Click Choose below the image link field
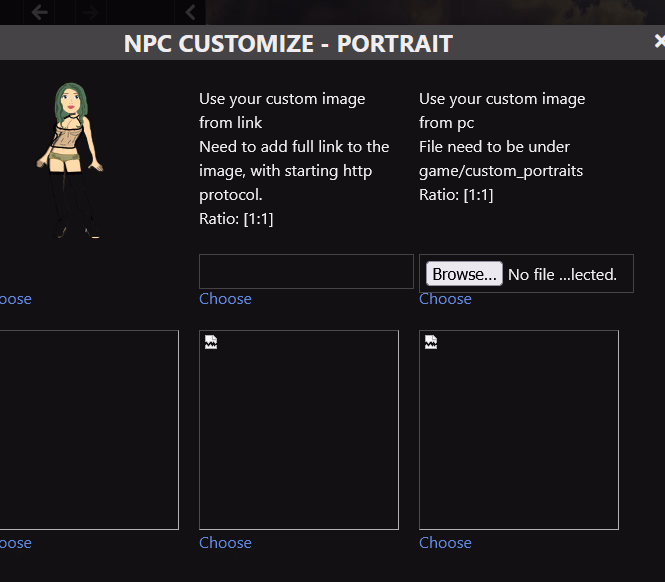Image resolution: width=665 pixels, height=582 pixels. 225,299
